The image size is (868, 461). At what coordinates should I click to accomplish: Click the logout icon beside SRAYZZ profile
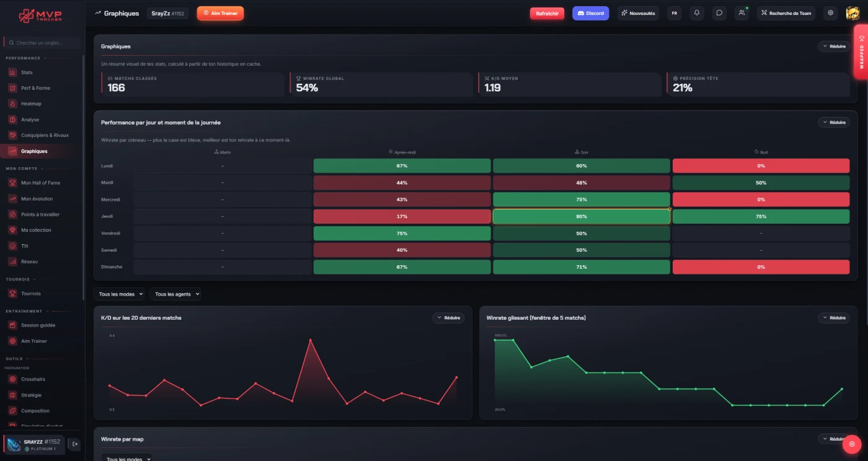tap(74, 444)
